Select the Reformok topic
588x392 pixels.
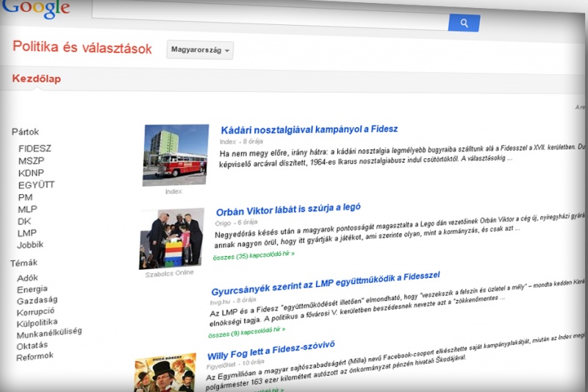pyautogui.click(x=35, y=357)
